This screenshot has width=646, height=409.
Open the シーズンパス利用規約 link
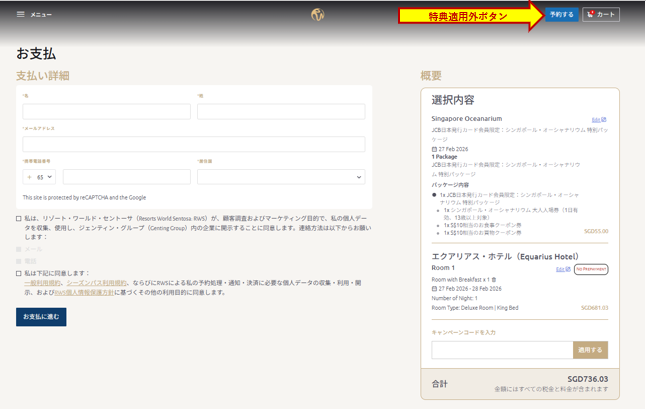(97, 284)
